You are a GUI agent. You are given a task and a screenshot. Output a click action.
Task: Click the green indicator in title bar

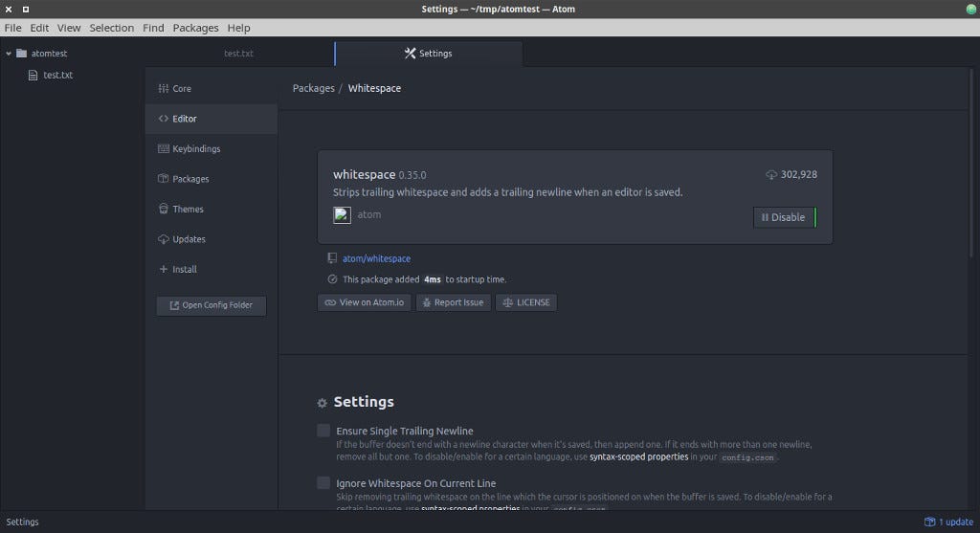click(x=970, y=9)
